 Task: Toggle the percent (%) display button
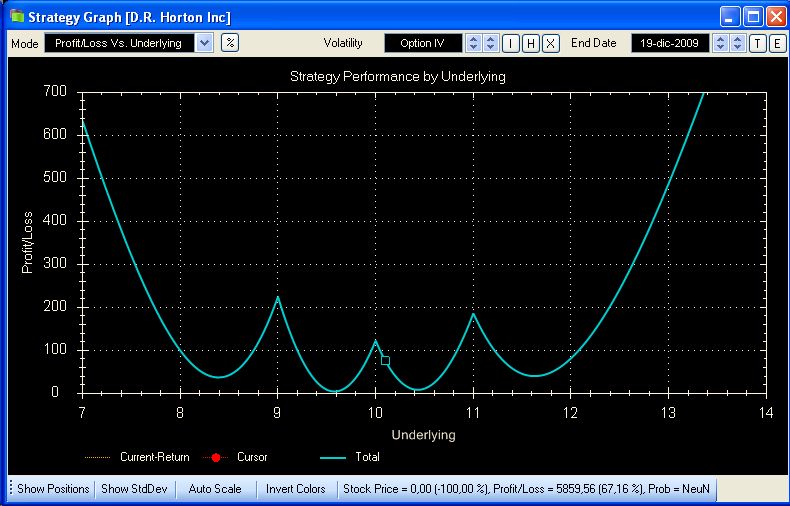pyautogui.click(x=230, y=43)
